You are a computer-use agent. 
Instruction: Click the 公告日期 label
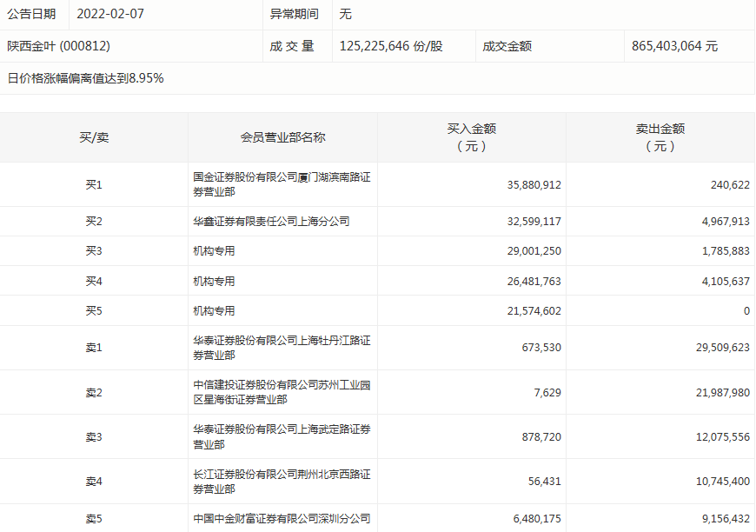pyautogui.click(x=31, y=14)
